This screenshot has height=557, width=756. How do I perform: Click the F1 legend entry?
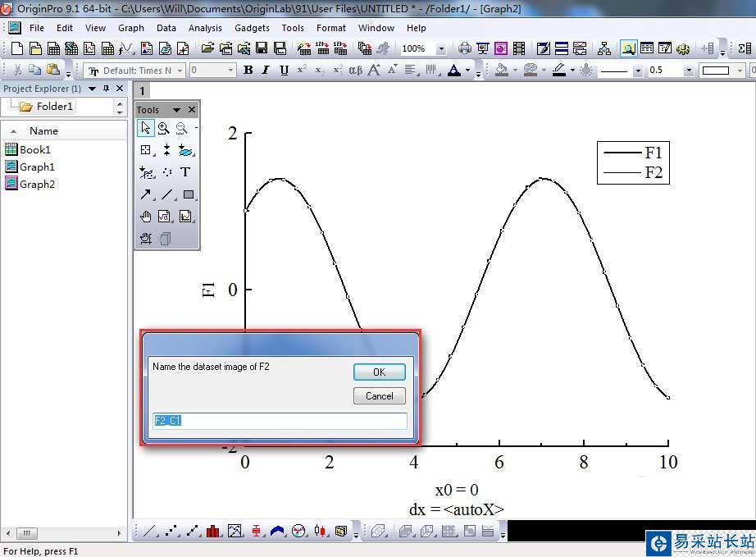tap(632, 153)
